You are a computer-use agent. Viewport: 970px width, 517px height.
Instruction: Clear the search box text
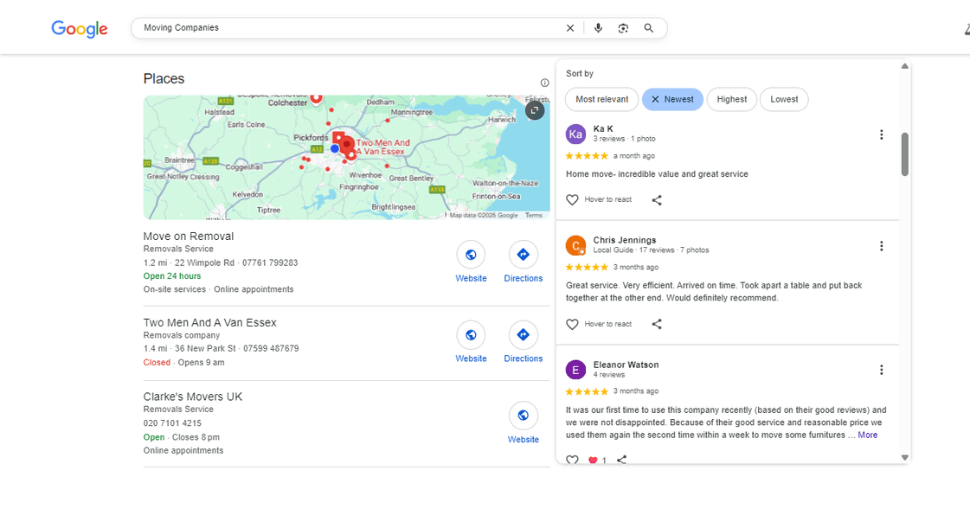tap(570, 28)
